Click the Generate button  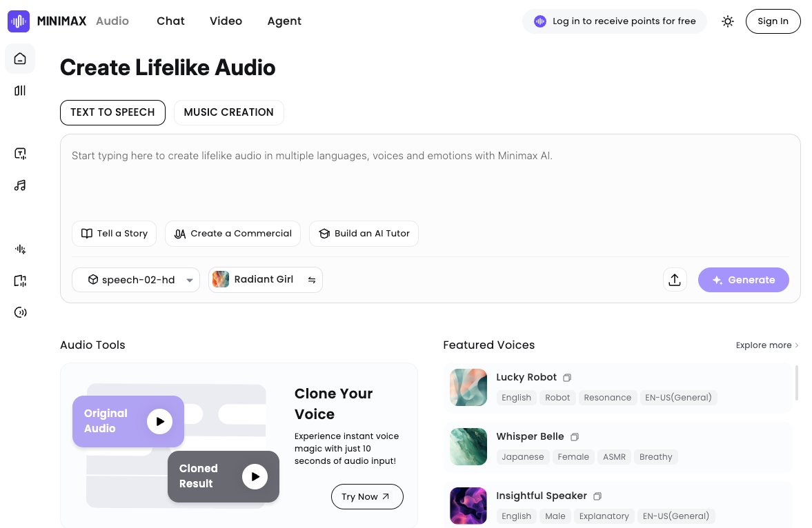coord(743,280)
